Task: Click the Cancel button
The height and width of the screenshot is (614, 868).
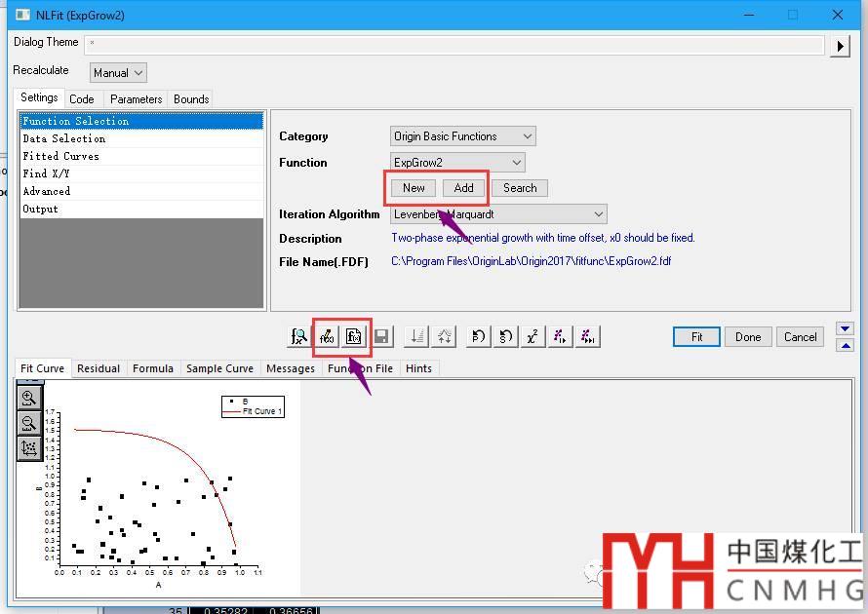Action: point(800,337)
